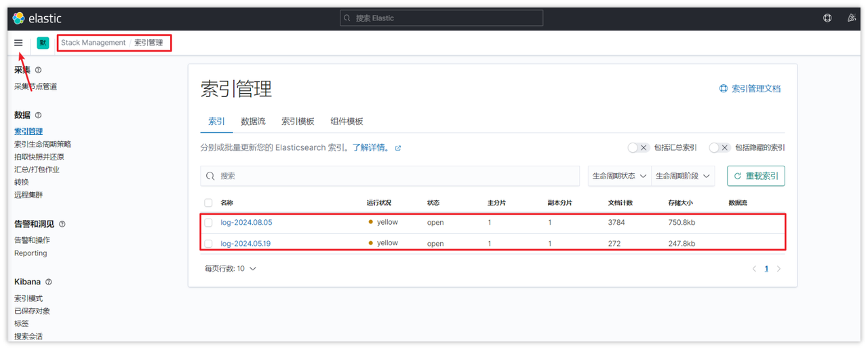
Task: Click the 272 document count cell
Action: (614, 244)
